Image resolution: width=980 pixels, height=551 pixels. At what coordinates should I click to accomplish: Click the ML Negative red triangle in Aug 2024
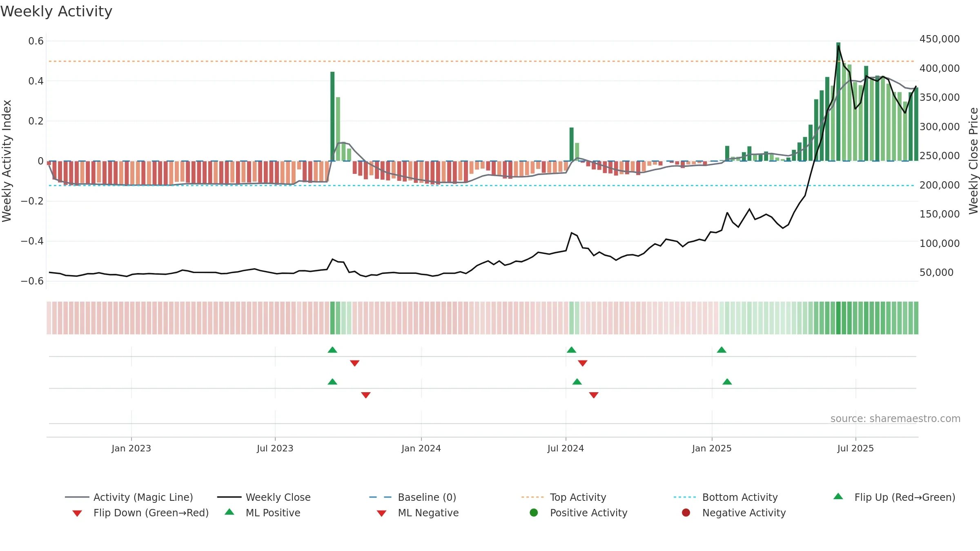(594, 395)
